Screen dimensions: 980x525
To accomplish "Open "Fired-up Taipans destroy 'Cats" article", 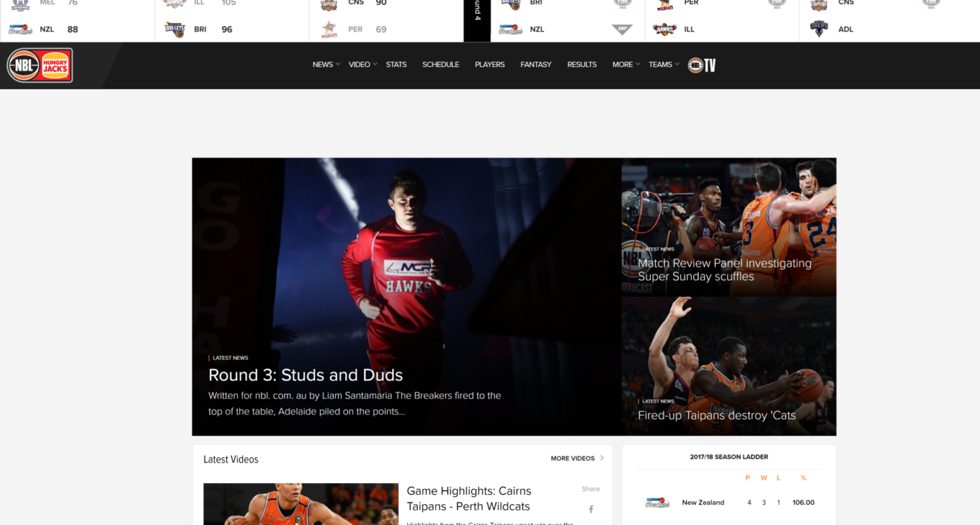I will pos(717,415).
